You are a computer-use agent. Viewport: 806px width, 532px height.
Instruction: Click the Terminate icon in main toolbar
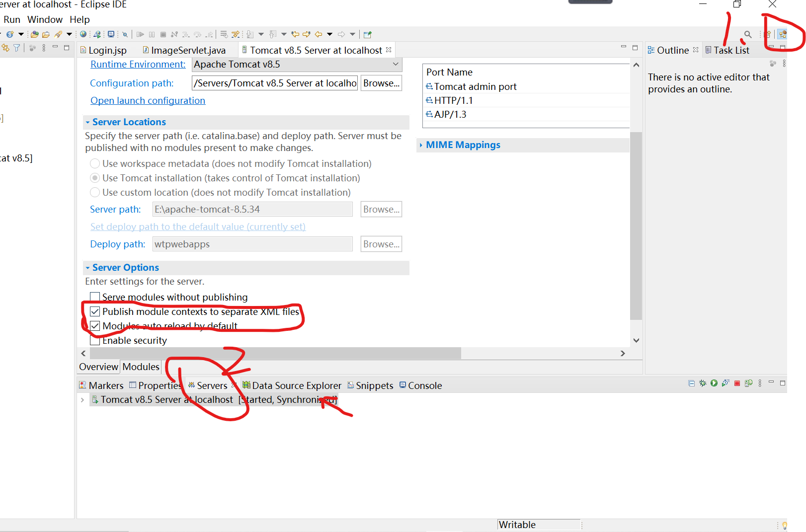coord(163,34)
